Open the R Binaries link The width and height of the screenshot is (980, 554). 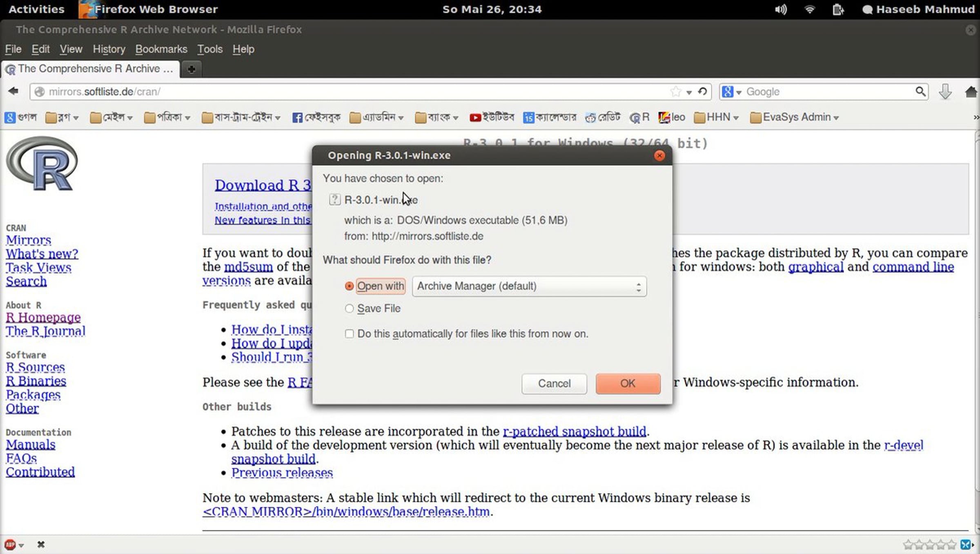point(36,381)
